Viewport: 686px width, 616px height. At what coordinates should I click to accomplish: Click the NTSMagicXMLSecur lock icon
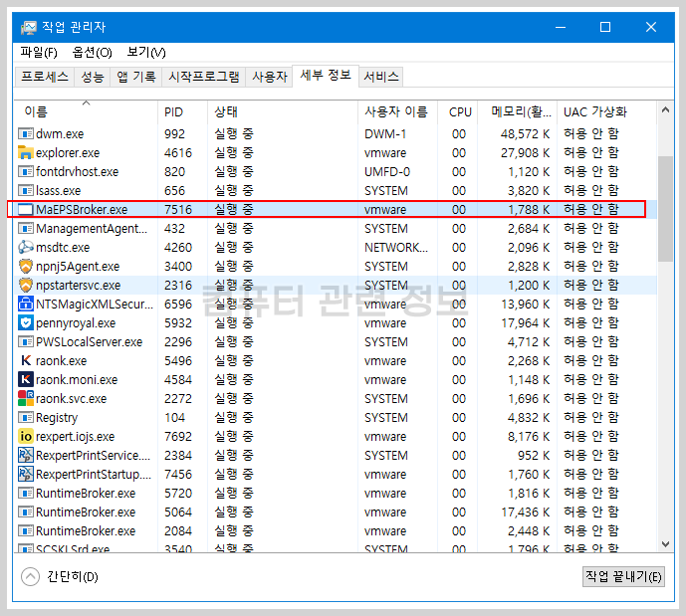point(25,304)
